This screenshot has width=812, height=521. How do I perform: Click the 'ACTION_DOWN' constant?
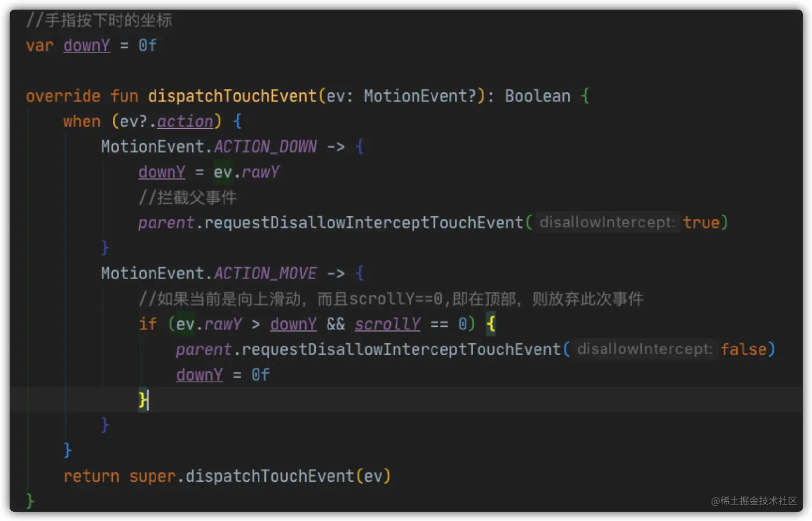click(265, 146)
